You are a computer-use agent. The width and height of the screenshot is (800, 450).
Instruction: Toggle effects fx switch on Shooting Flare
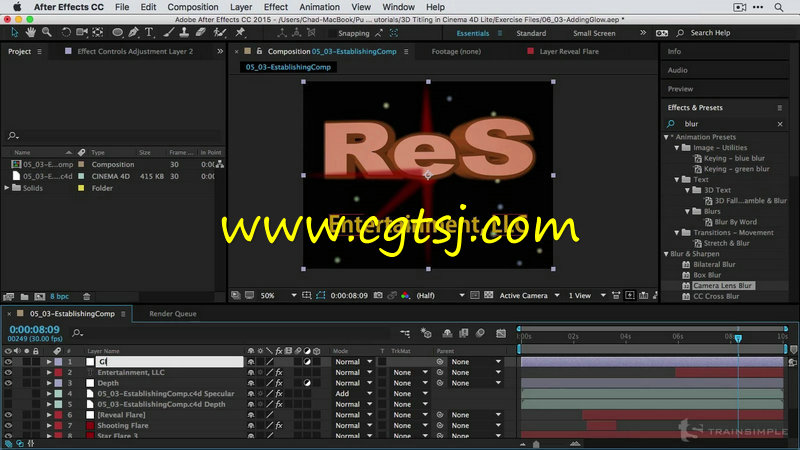point(279,426)
